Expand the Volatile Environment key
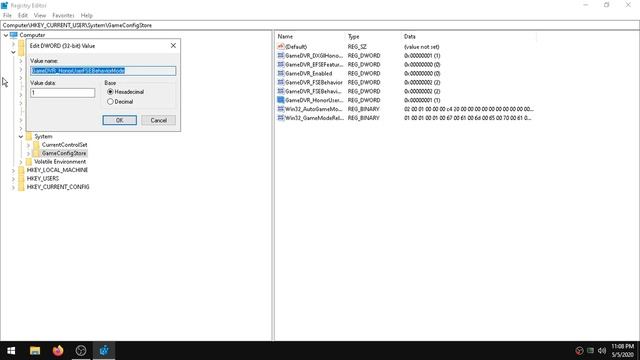640x360 pixels. [x=21, y=162]
